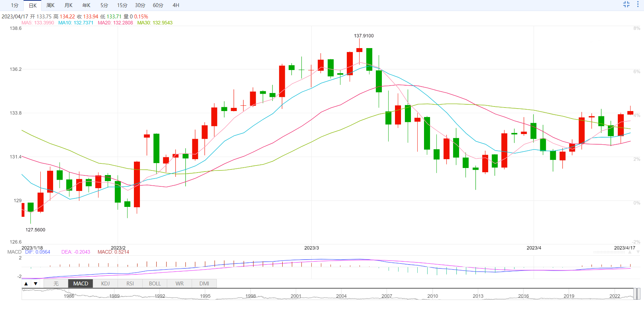This screenshot has height=313, width=644.
Task: Switch to the 周K weekly tab
Action: tap(51, 5)
